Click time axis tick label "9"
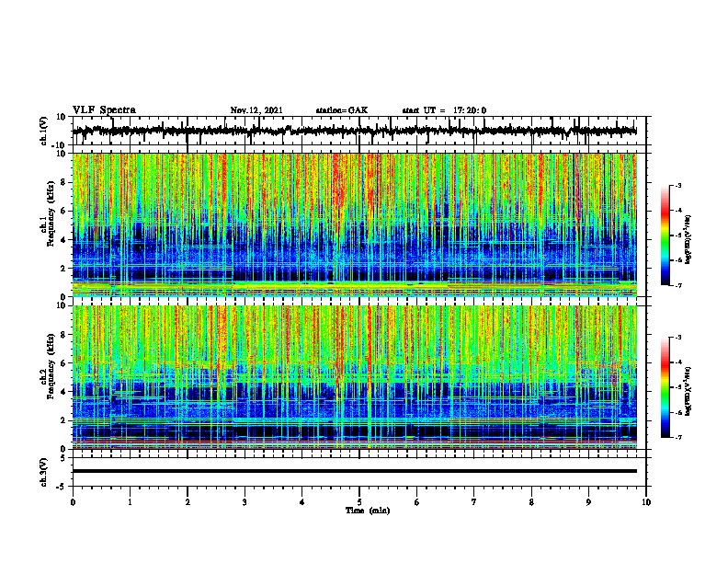The height and width of the screenshot is (563, 728). [588, 502]
